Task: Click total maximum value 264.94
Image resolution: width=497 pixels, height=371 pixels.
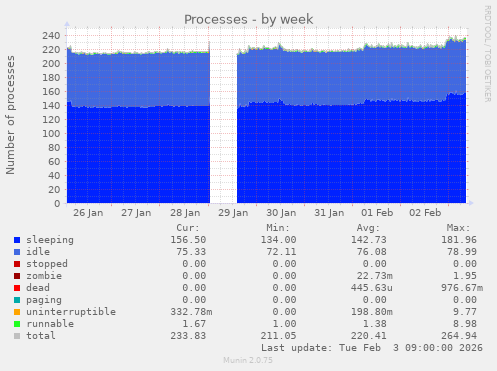Action: tap(459, 336)
